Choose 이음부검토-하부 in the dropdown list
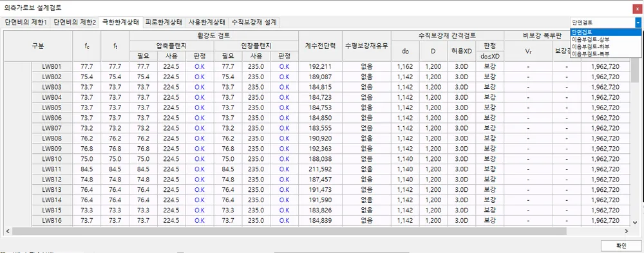This screenshot has height=253, width=644. tap(605, 46)
